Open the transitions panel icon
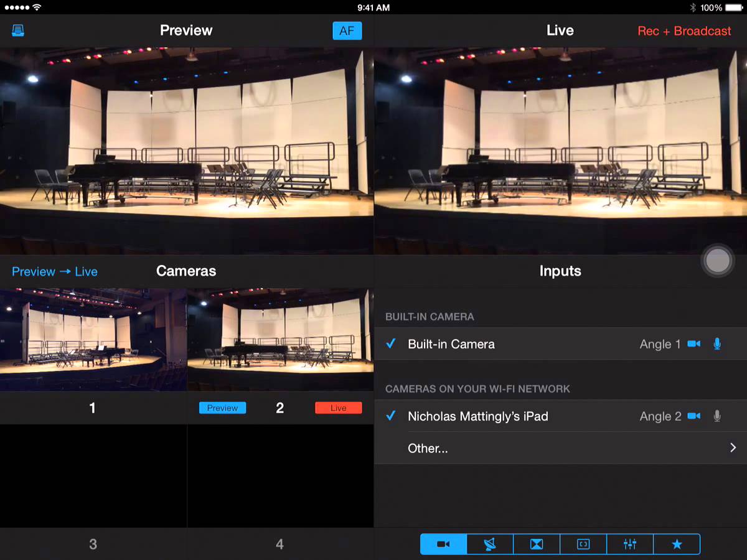Viewport: 747px width, 560px height. point(536,544)
